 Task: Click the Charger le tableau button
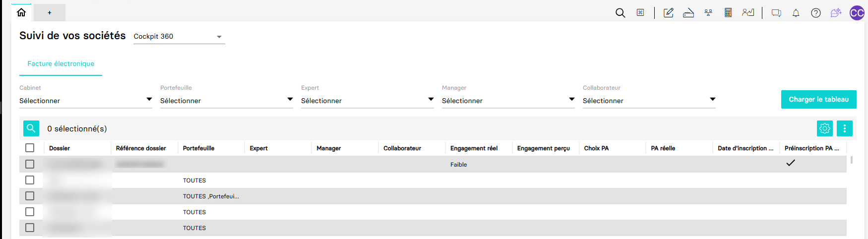(x=818, y=99)
